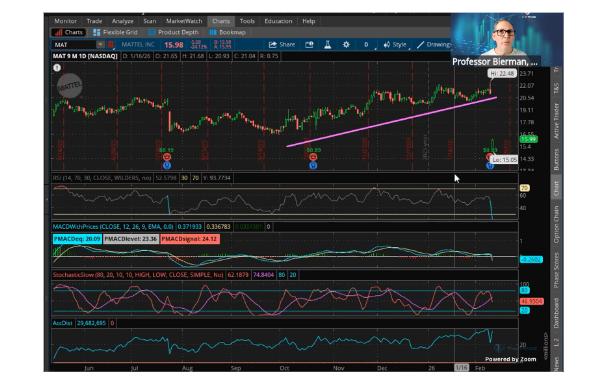The width and height of the screenshot is (601, 376).
Task: Click the MAT symbol input field
Action: point(74,45)
